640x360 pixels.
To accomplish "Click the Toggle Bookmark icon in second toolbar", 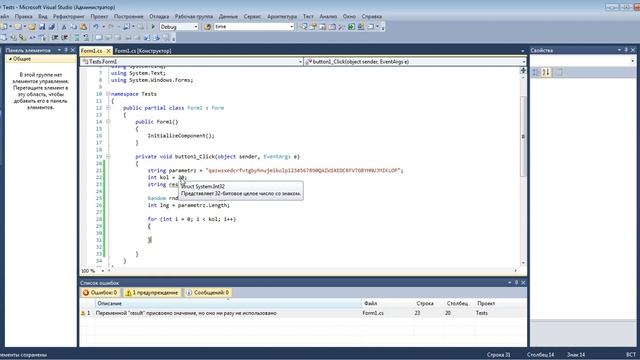I will (x=99, y=38).
